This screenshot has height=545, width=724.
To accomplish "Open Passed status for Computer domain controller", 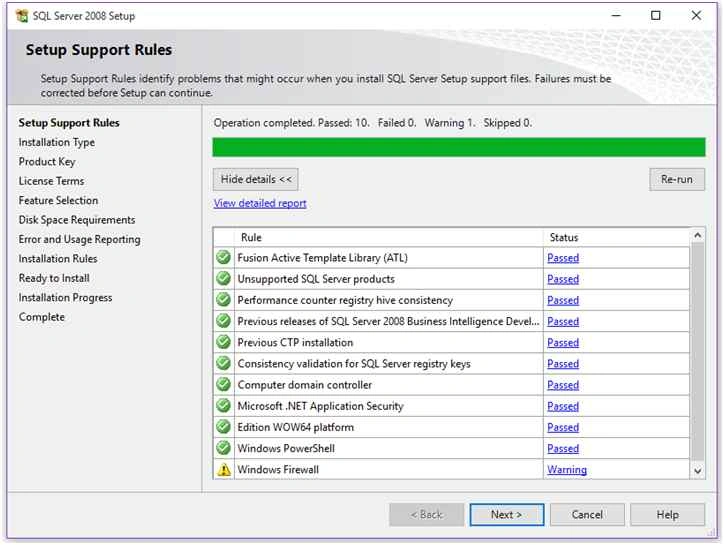I will pos(563,385).
